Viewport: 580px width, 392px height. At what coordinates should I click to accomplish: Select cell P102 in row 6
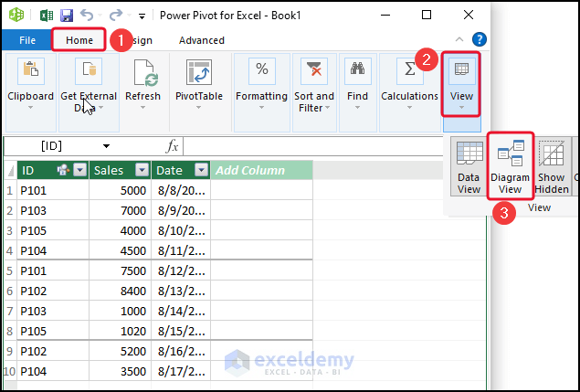coord(53,291)
